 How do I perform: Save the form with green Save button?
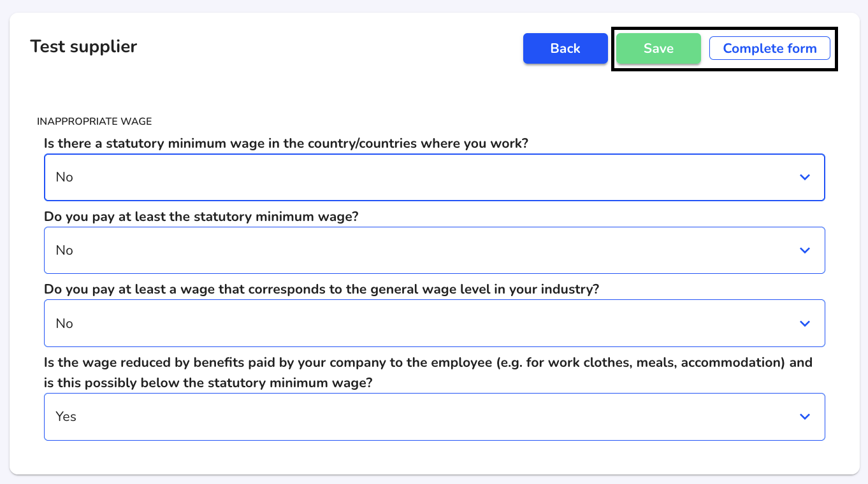pos(658,48)
